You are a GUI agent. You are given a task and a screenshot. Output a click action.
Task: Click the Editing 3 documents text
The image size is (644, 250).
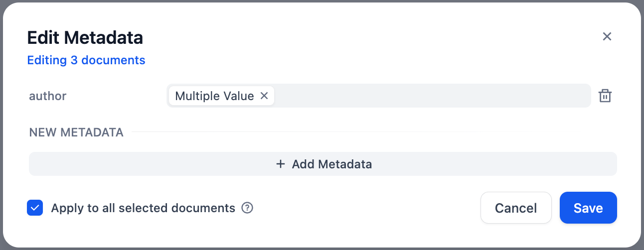[86, 60]
